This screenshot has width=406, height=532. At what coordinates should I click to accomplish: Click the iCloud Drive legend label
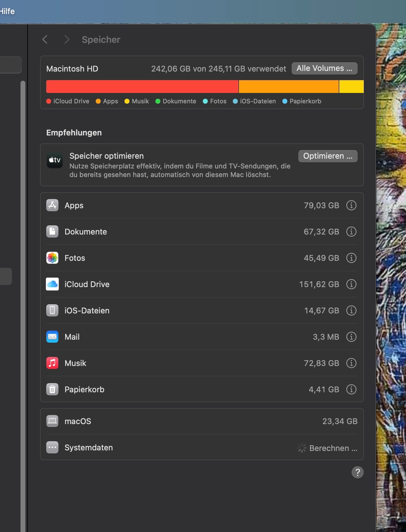click(x=71, y=101)
